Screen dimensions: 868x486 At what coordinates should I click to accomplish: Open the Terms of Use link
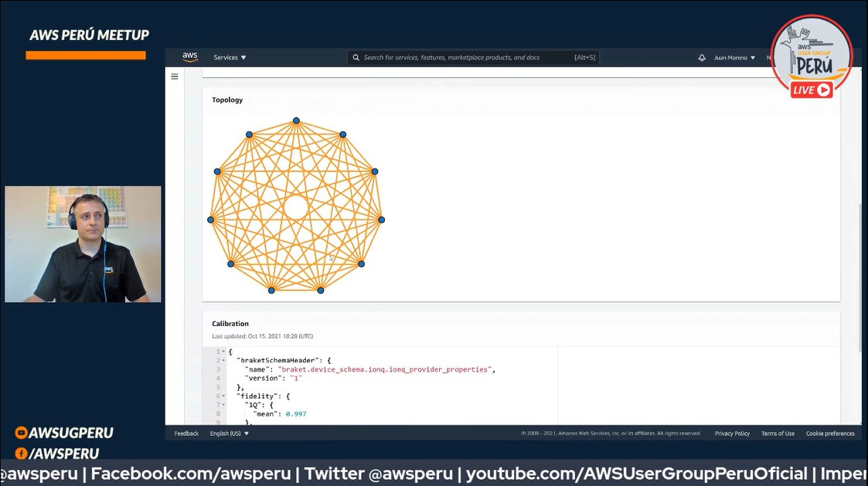click(x=778, y=433)
